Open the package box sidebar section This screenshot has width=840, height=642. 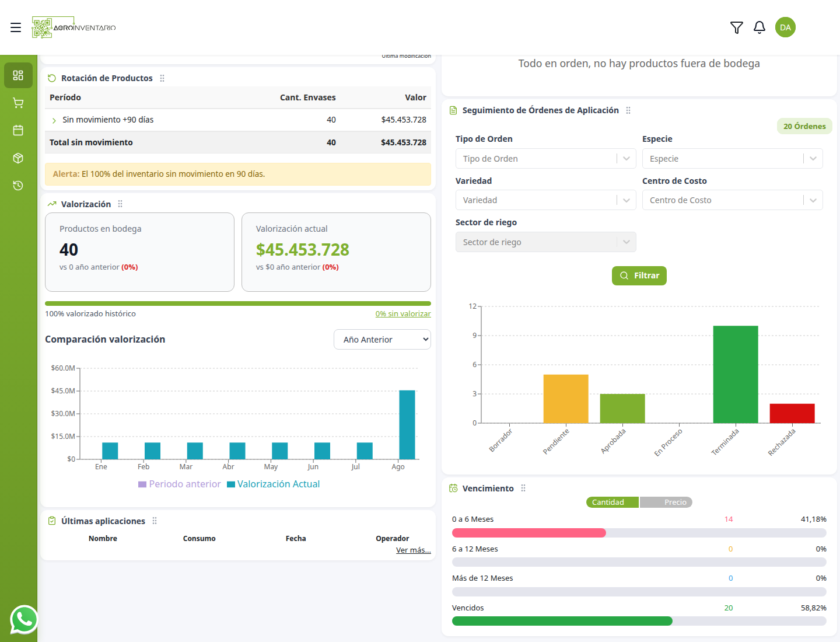click(x=18, y=158)
